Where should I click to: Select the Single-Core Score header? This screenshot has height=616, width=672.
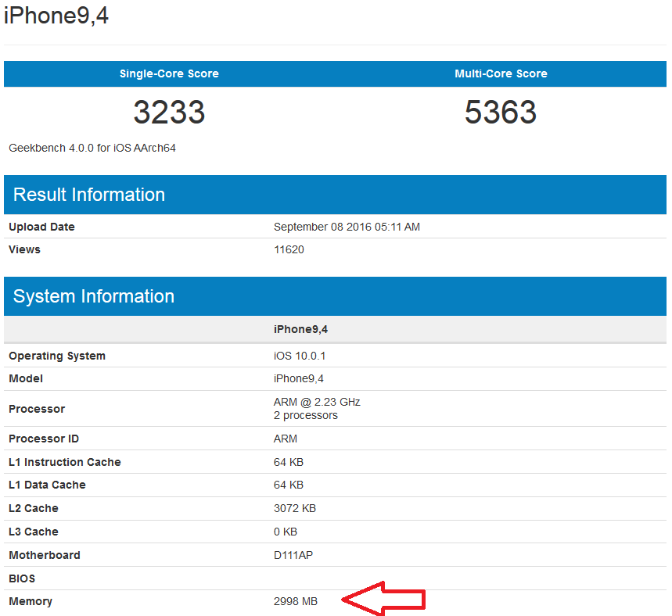[167, 73]
